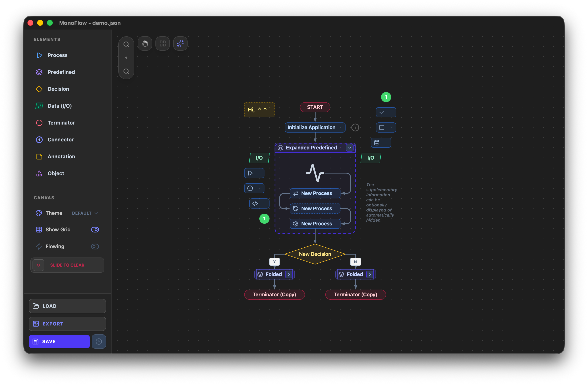588x385 pixels.
Task: Click the zoom out magnifier icon
Action: coord(126,71)
